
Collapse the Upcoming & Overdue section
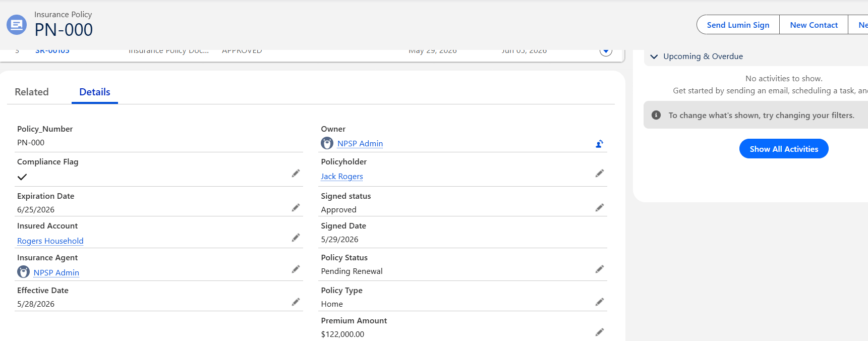pyautogui.click(x=654, y=56)
